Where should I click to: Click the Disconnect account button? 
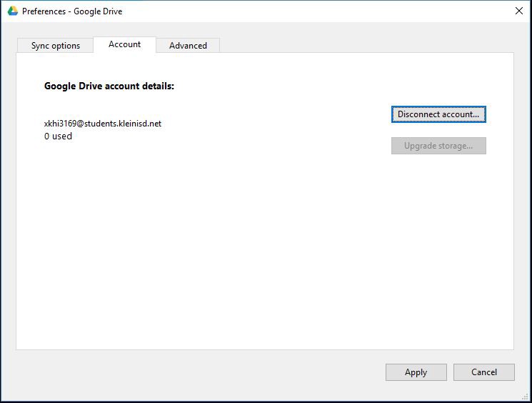(x=438, y=114)
